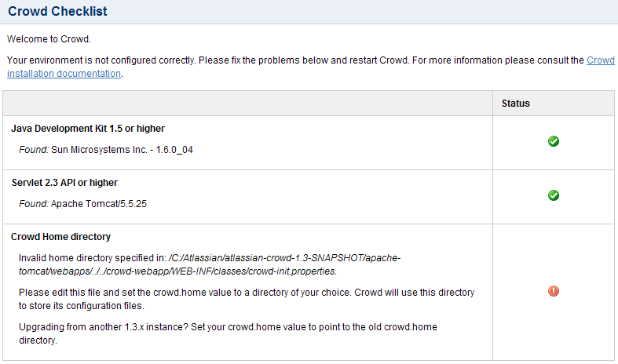Click the green check icon for Java Development Kit
618x364 pixels.
(x=554, y=141)
